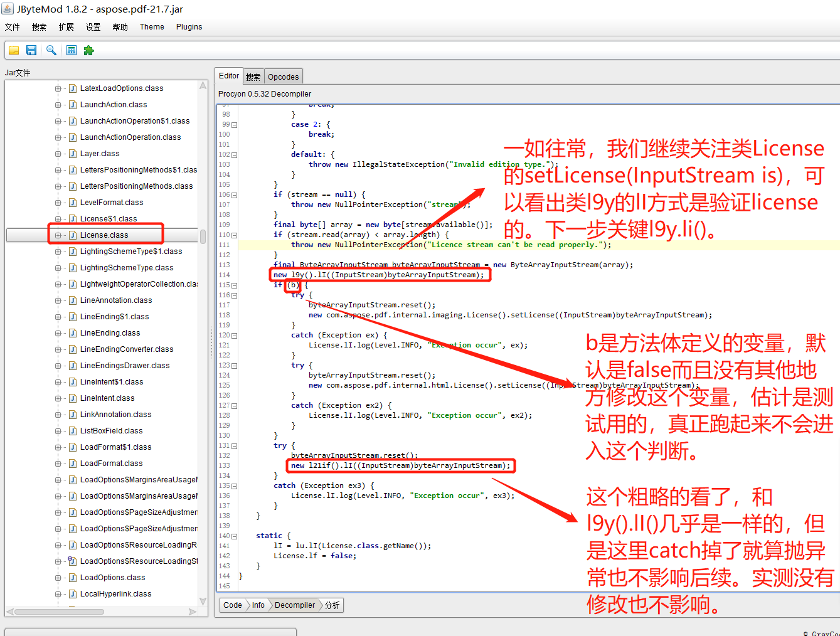
Task: Expand the LoadFormat.class tree node
Action: tap(58, 464)
